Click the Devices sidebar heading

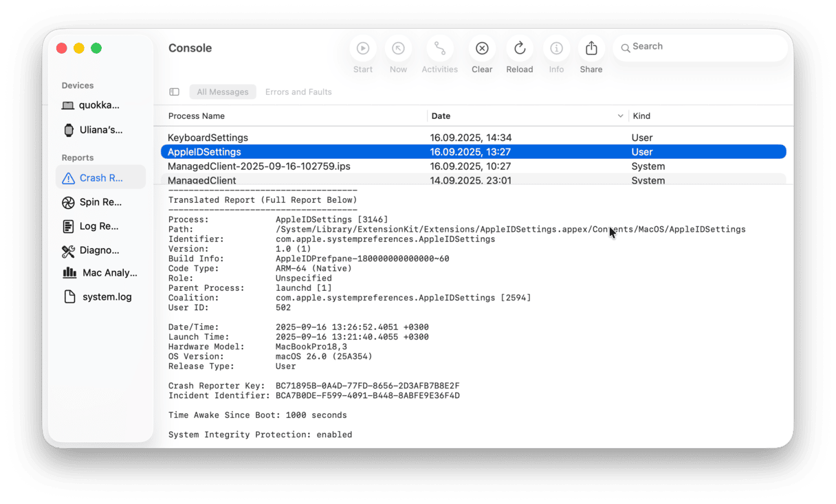78,86
